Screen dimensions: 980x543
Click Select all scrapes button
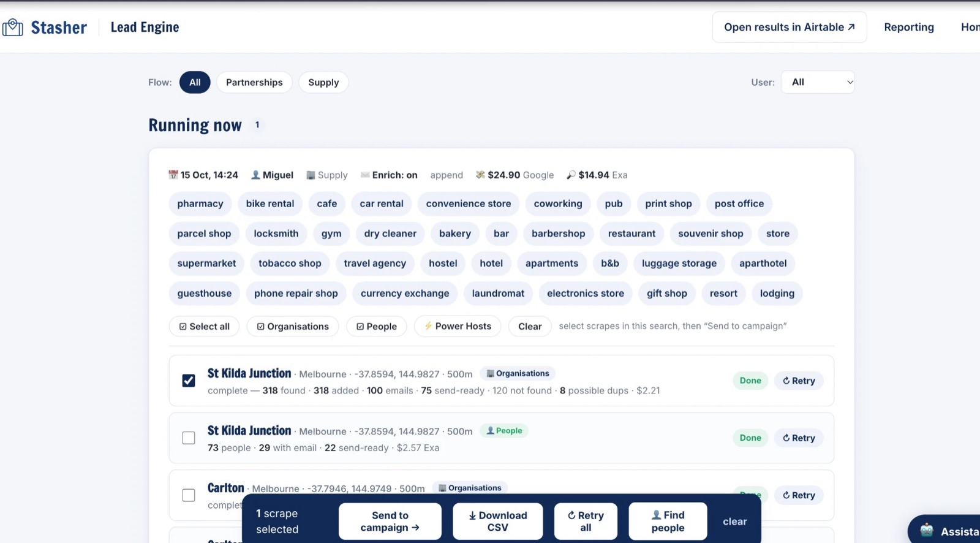click(x=205, y=326)
